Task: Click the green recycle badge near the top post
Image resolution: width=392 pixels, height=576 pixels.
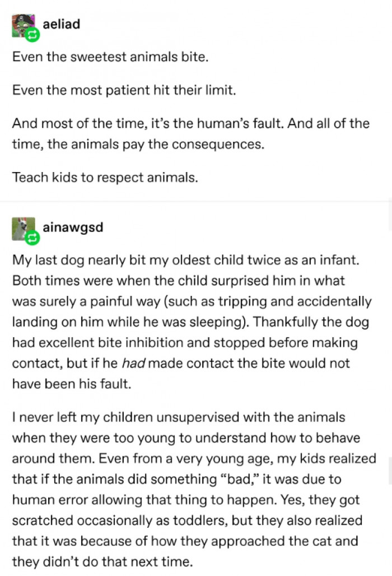Action: (32, 35)
